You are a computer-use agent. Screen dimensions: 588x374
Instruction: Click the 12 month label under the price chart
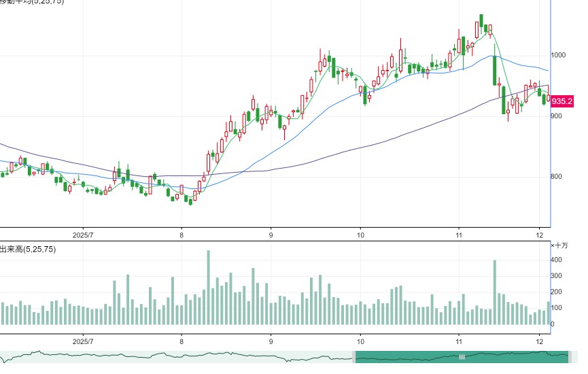click(x=540, y=235)
